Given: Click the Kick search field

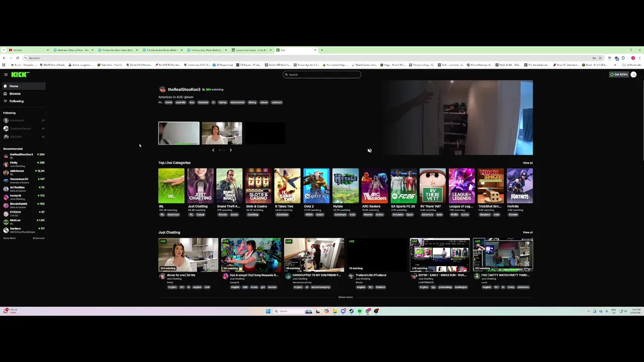Looking at the screenshot, I should coord(322,74).
